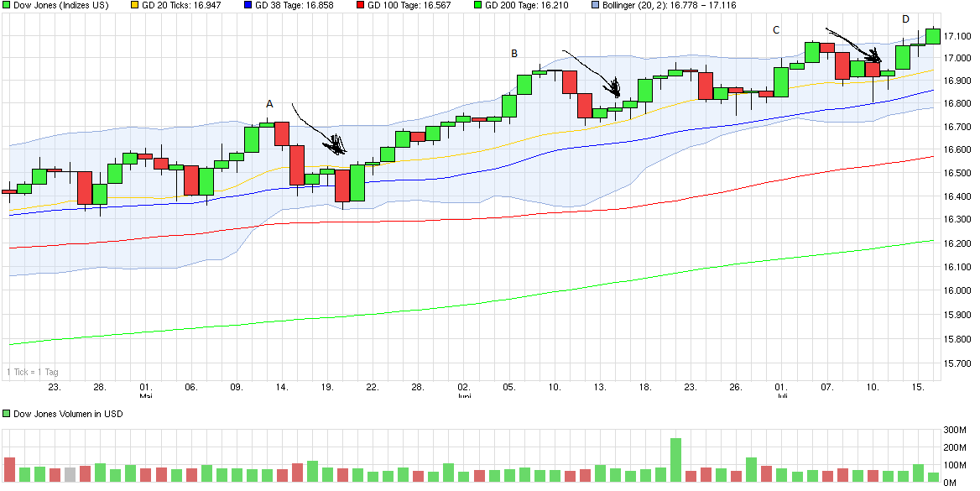Viewport: 980px width, 491px height.
Task: Click the '06.' date label
Action: point(191,387)
